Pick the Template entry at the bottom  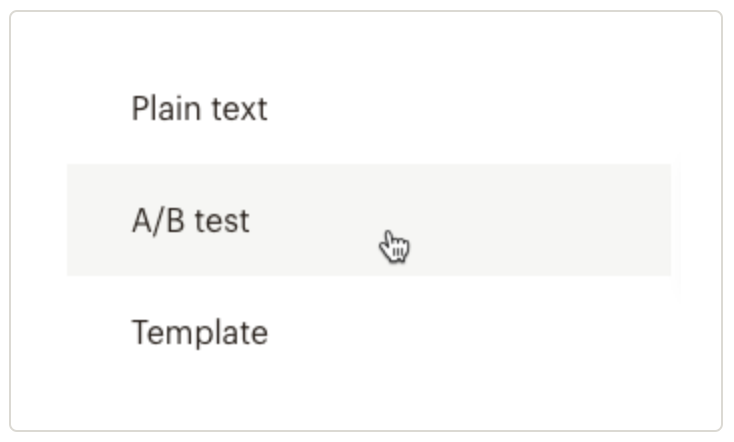[199, 332]
